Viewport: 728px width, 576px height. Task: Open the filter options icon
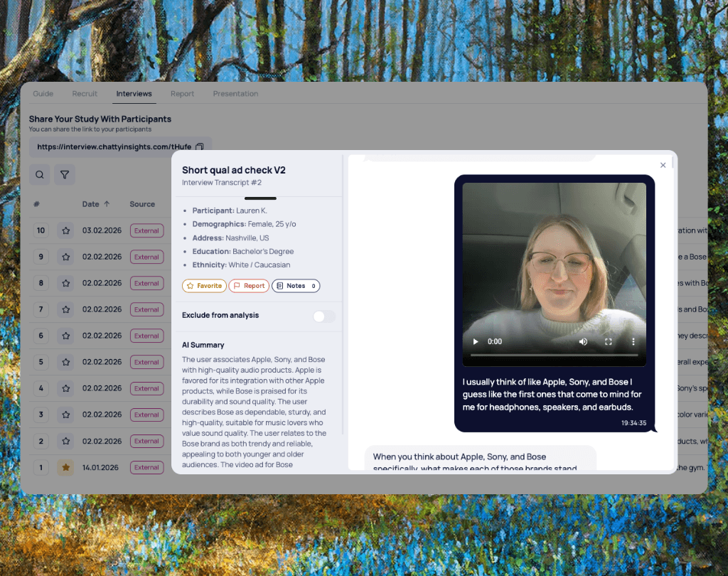coord(65,174)
